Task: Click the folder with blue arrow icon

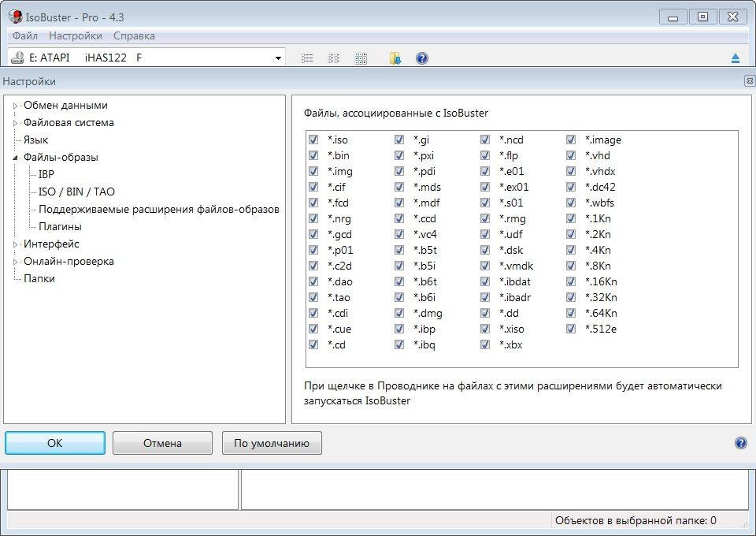Action: click(x=395, y=58)
